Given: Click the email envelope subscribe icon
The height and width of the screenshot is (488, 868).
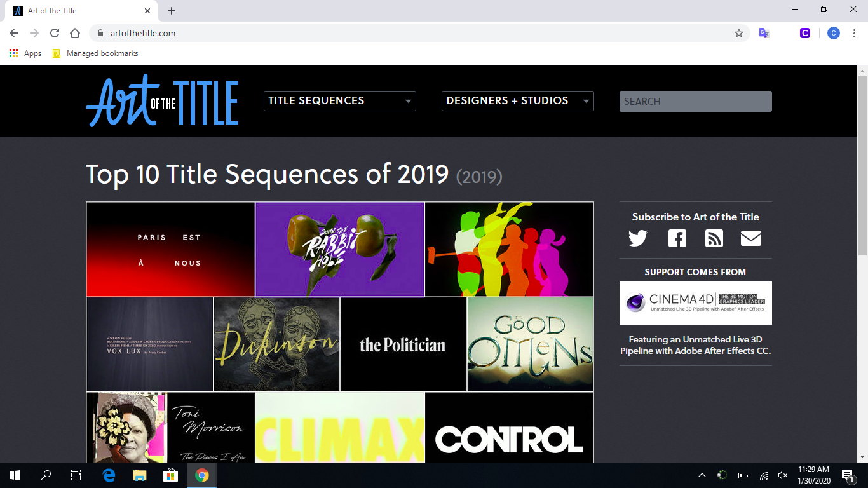Looking at the screenshot, I should pyautogui.click(x=751, y=238).
